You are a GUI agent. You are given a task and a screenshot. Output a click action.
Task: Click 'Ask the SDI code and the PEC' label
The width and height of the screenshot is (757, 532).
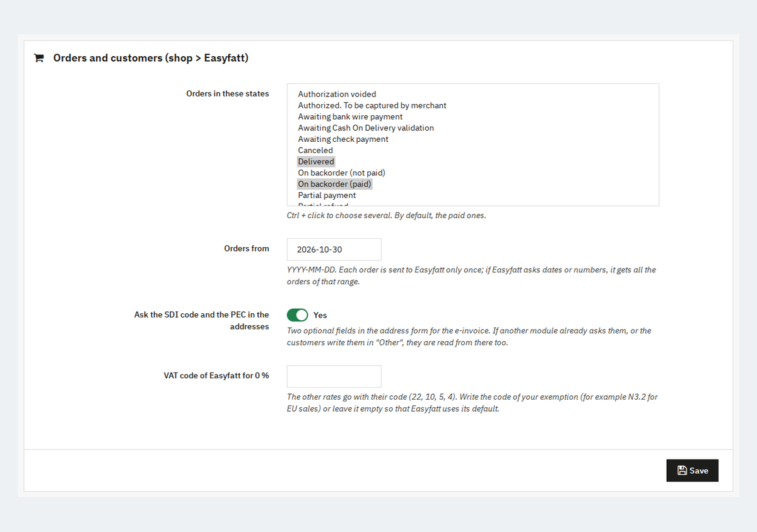click(202, 320)
